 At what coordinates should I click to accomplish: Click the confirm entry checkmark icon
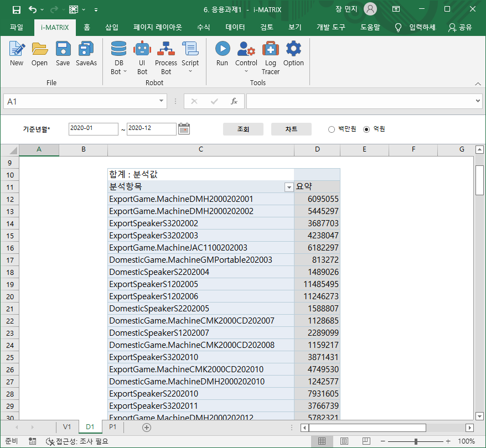pyautogui.click(x=214, y=101)
